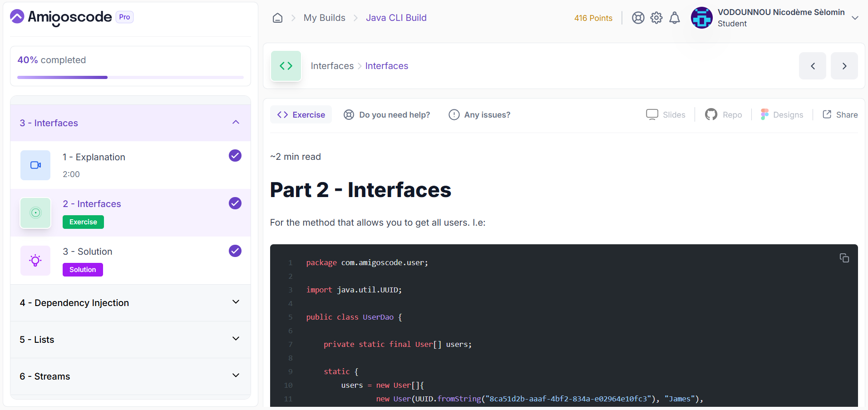
Task: Click the completed checkmark on Explanation lesson
Action: point(235,155)
